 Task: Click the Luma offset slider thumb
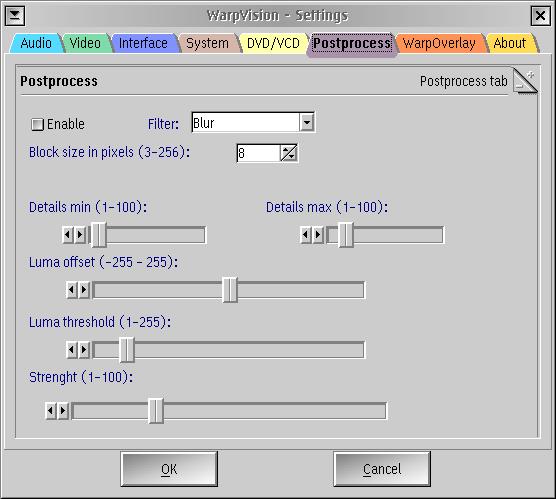click(x=230, y=290)
